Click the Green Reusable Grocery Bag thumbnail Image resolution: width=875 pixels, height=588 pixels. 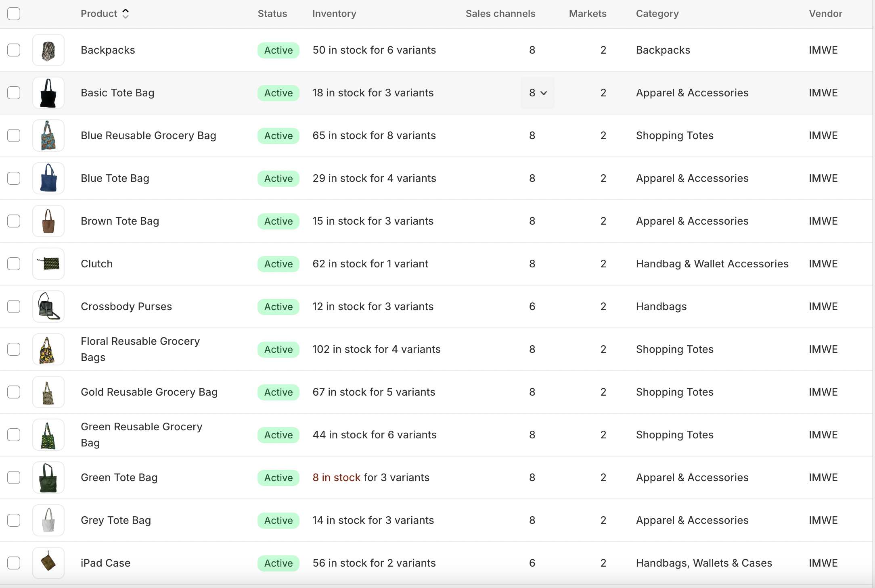coord(48,435)
